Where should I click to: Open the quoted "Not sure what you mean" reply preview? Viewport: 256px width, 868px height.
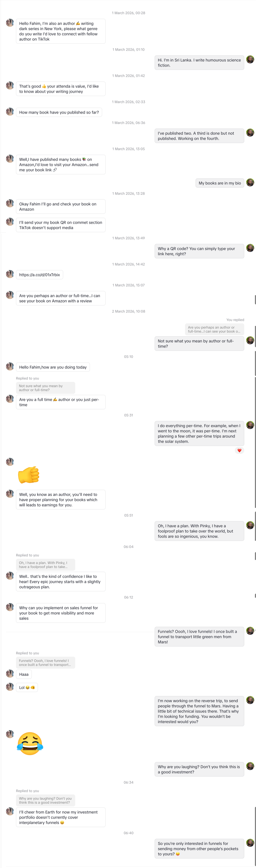point(46,388)
